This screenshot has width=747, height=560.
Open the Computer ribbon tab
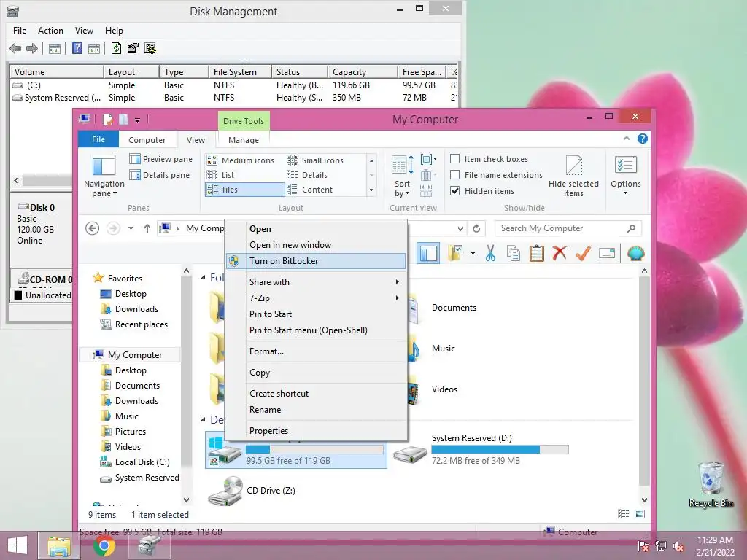[147, 139]
